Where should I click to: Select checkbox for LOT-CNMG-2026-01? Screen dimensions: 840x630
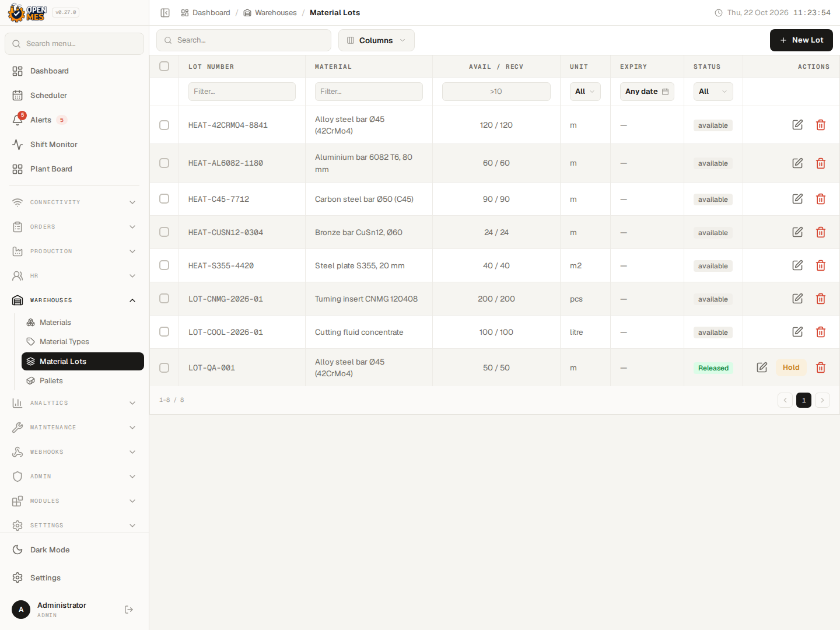pyautogui.click(x=164, y=299)
